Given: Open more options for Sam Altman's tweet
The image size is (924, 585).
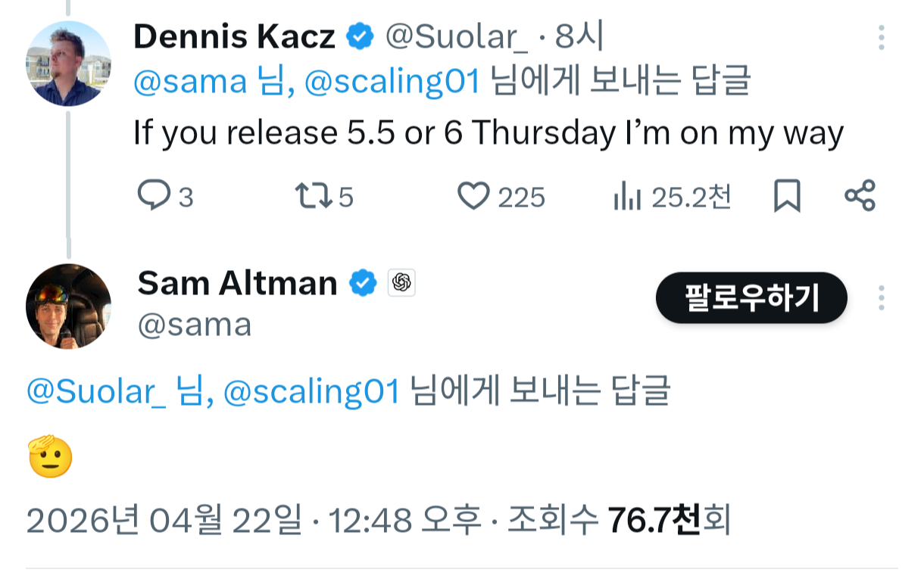Looking at the screenshot, I should pos(881,298).
